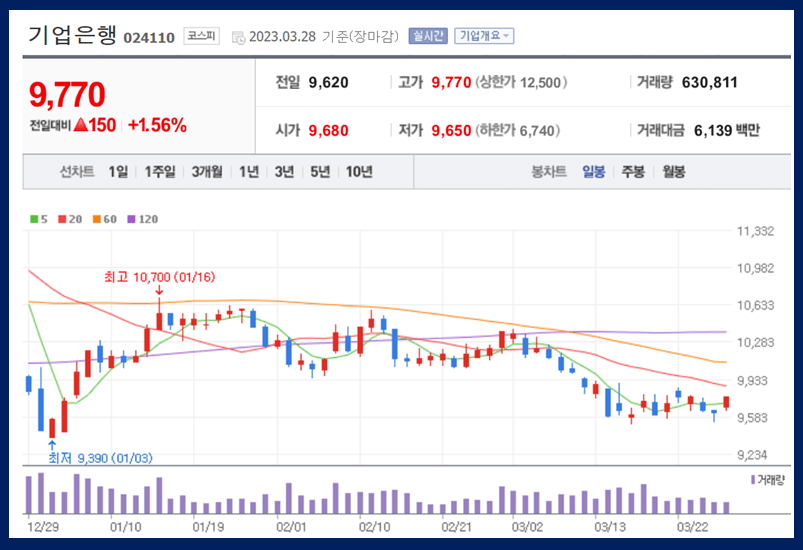Click the red 20-day moving average swatch
The image size is (803, 550).
62,219
